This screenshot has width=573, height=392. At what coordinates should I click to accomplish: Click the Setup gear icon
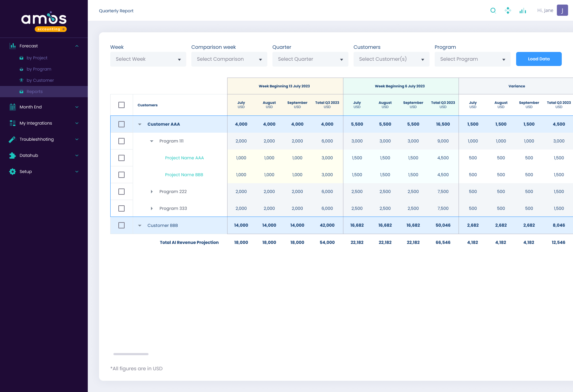point(13,172)
